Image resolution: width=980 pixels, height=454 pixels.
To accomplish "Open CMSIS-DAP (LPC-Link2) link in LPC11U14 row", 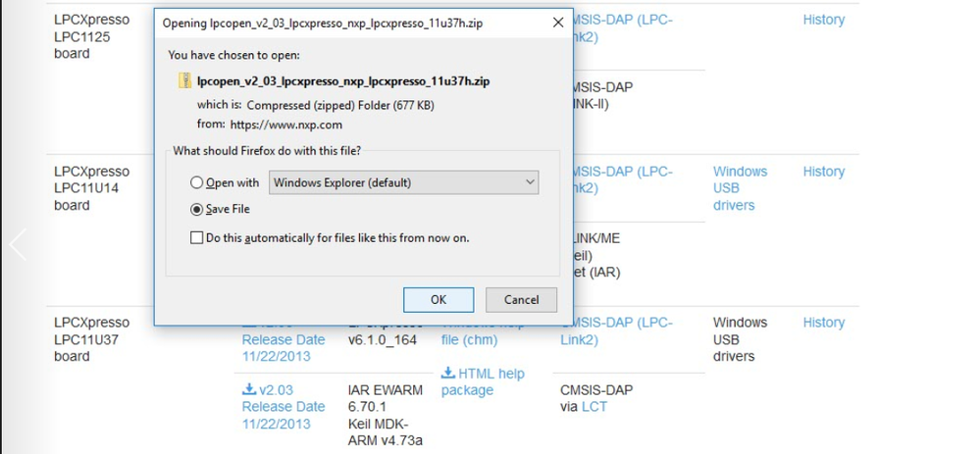I will pos(623,179).
